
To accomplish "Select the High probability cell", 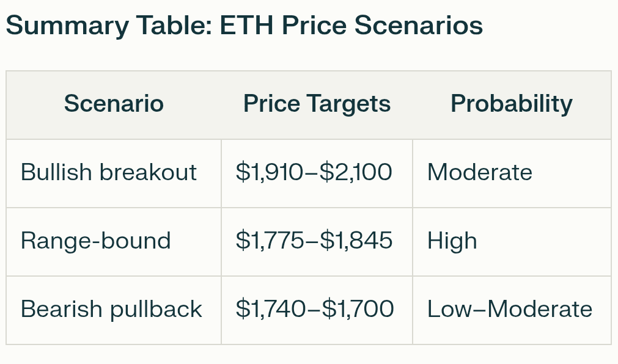I will tap(452, 241).
